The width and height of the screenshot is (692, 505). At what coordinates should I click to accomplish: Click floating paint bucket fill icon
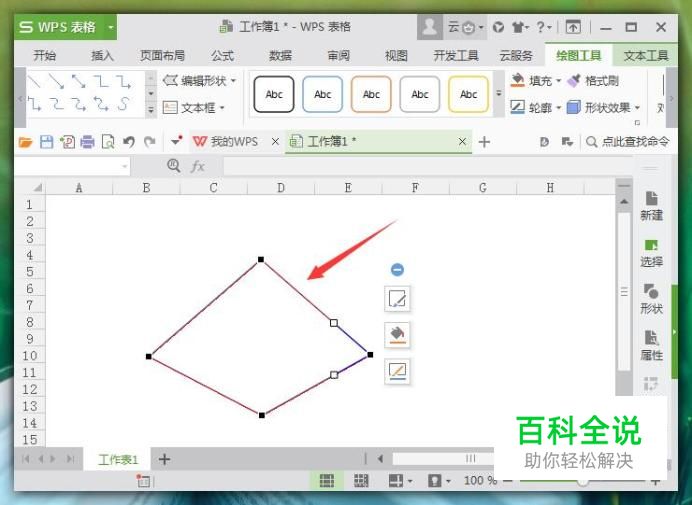click(x=397, y=335)
